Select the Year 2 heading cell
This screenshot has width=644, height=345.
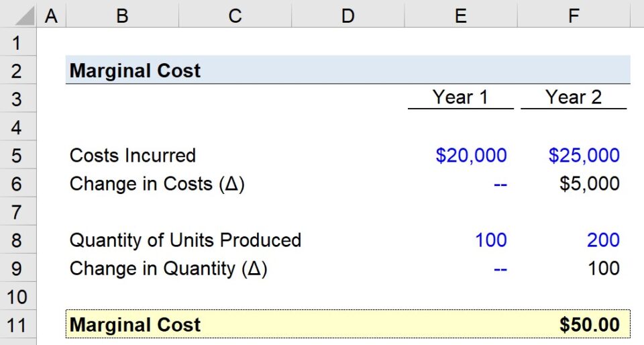coord(574,98)
